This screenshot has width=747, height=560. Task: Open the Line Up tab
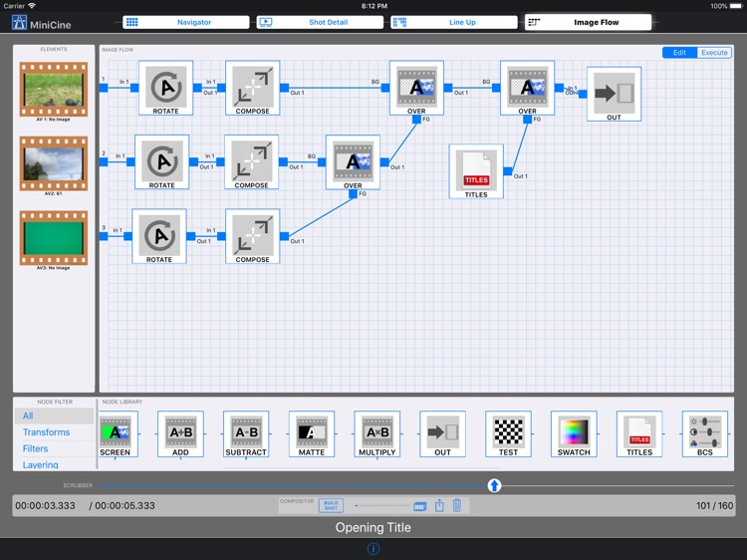(x=454, y=22)
